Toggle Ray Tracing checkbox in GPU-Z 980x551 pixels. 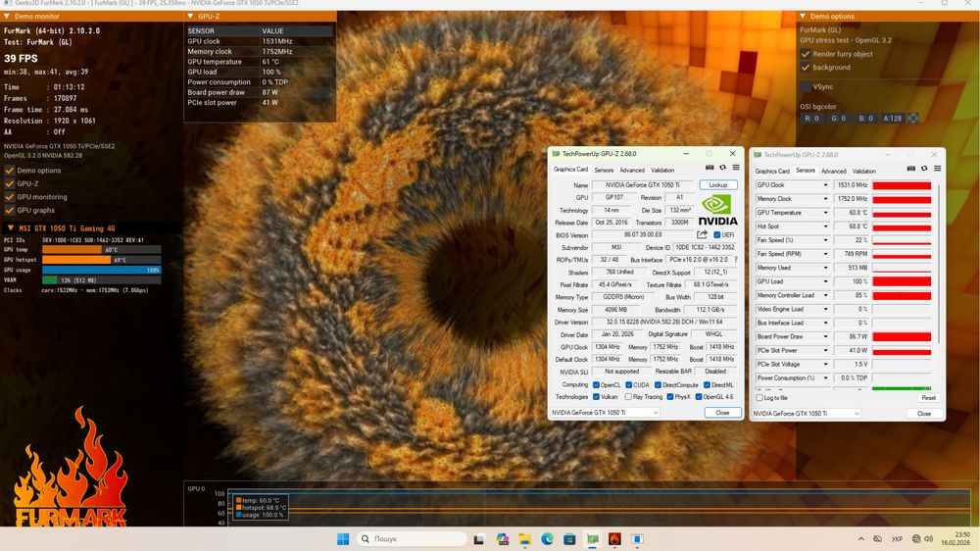pyautogui.click(x=628, y=397)
